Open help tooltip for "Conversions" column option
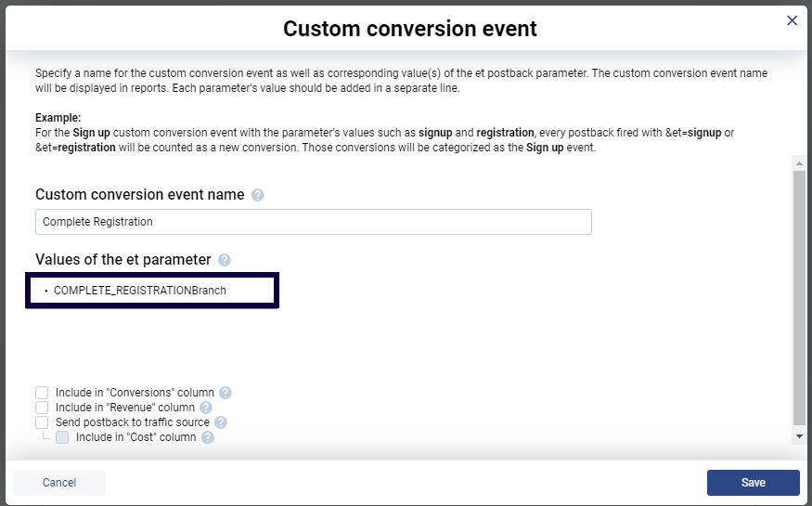This screenshot has width=812, height=506. pos(226,393)
